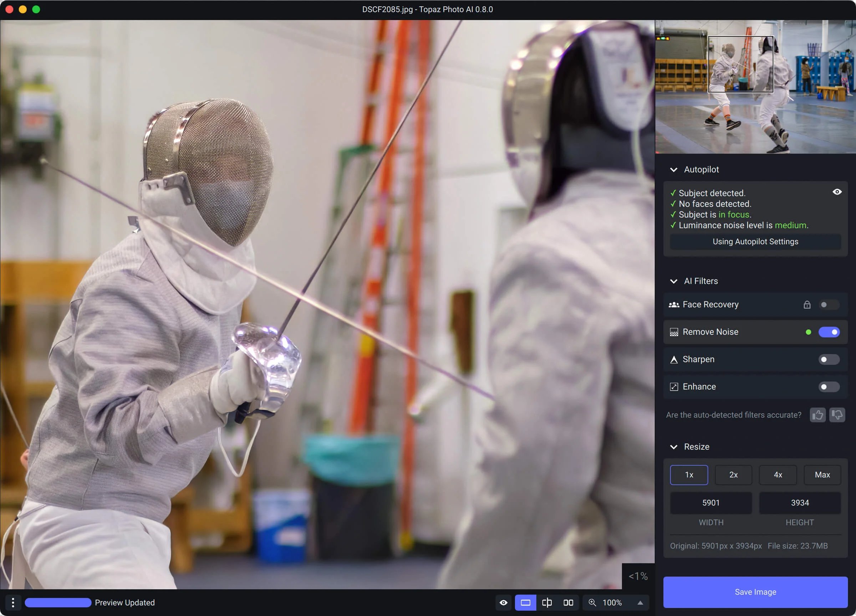
Task: Click the thumbs down feedback icon
Action: [837, 415]
